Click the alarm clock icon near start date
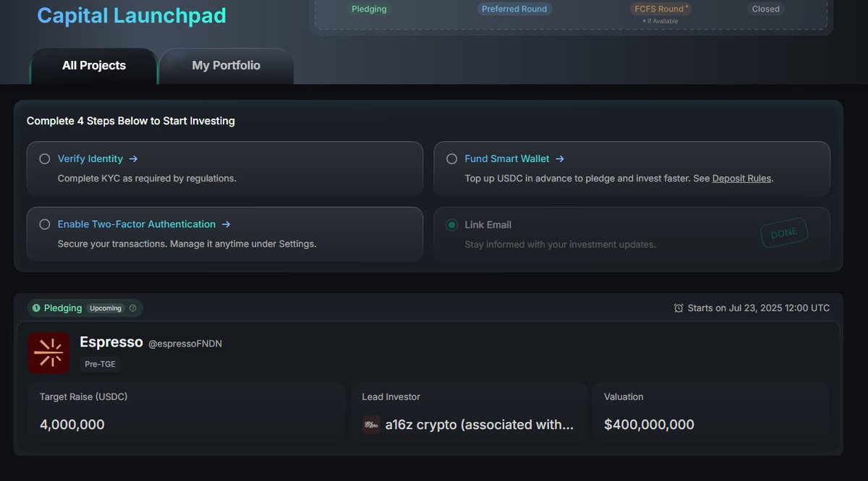Viewport: 868px width, 481px height. coord(678,308)
